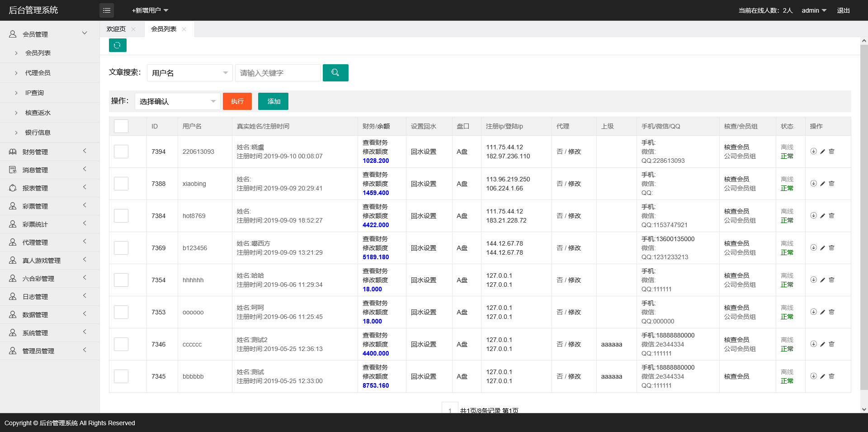Click the edit pencil icon for user 220613093
This screenshot has height=432, width=868.
point(822,152)
